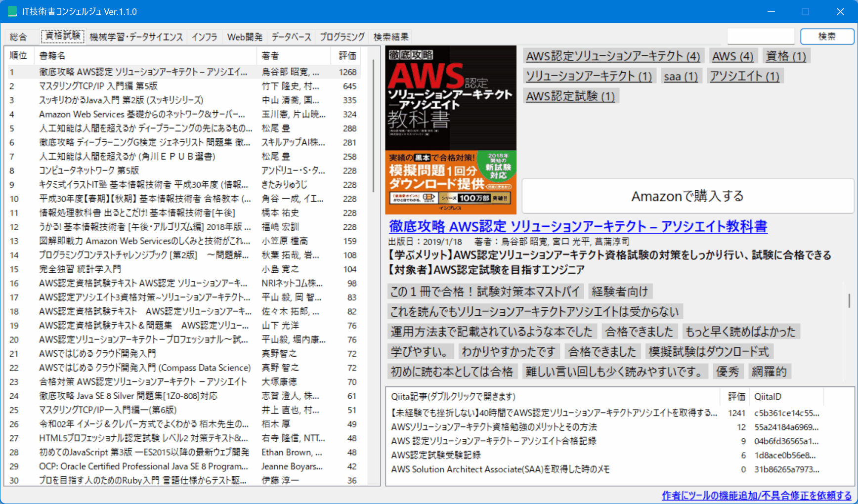Select コンピュータネットワーク 第5版 row
Screen dimensions: 858x504
[x=183, y=170]
